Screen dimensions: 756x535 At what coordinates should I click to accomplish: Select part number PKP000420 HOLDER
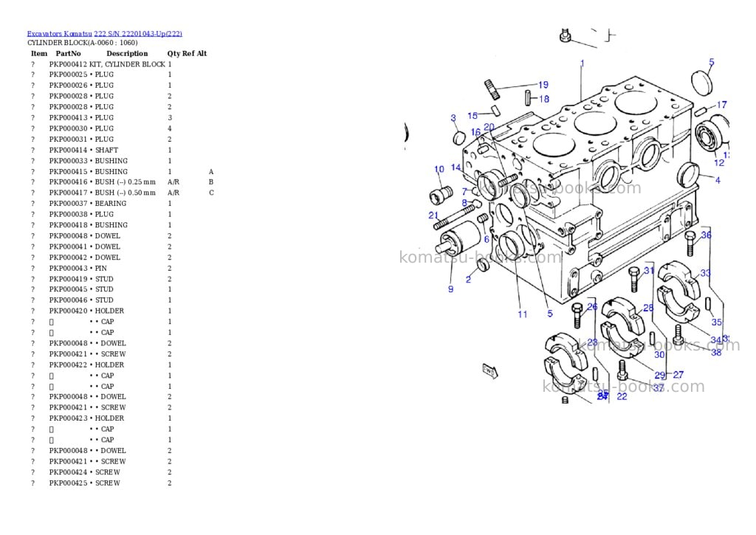(86, 311)
